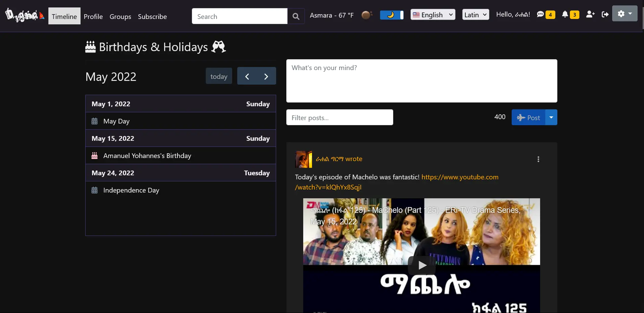644x313 pixels.
Task: Click the What's on your mind text area
Action: coord(422,81)
